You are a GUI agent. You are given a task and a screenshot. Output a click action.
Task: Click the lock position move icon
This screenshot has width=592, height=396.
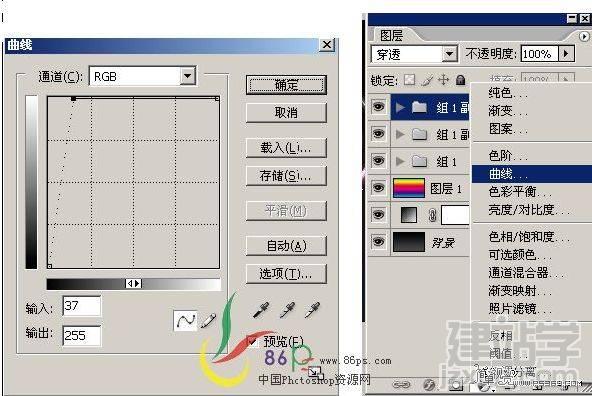tap(443, 80)
